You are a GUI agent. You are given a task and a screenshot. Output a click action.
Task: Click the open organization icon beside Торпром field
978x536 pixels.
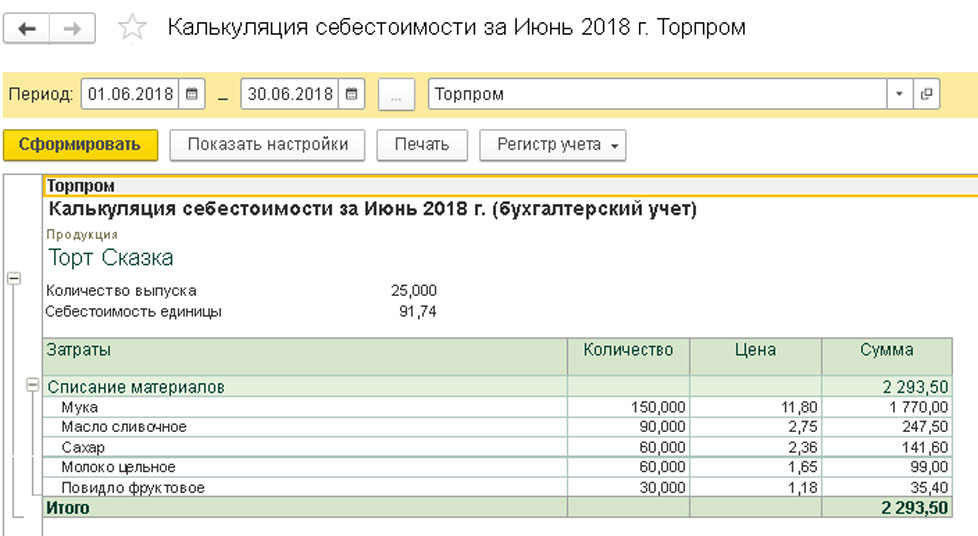click(926, 95)
